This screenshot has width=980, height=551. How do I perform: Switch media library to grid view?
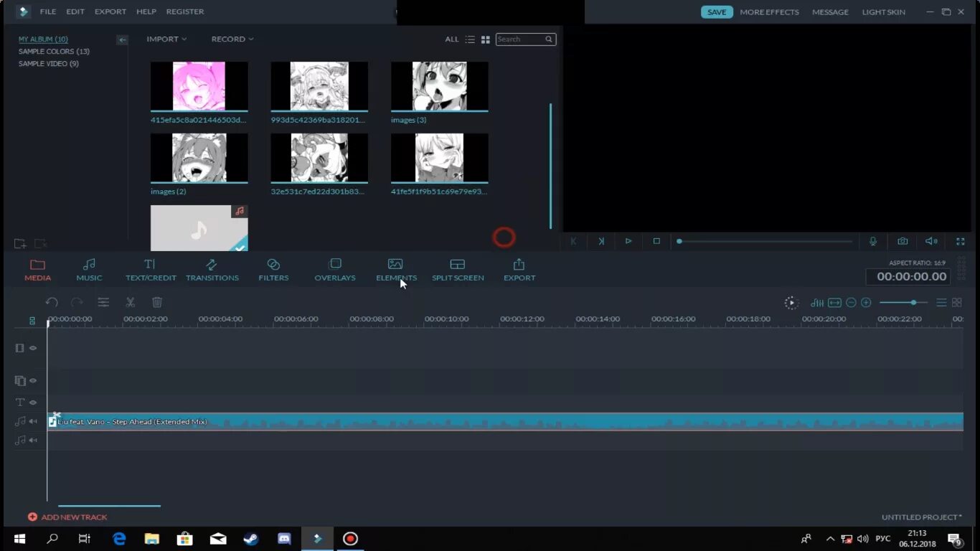click(486, 39)
